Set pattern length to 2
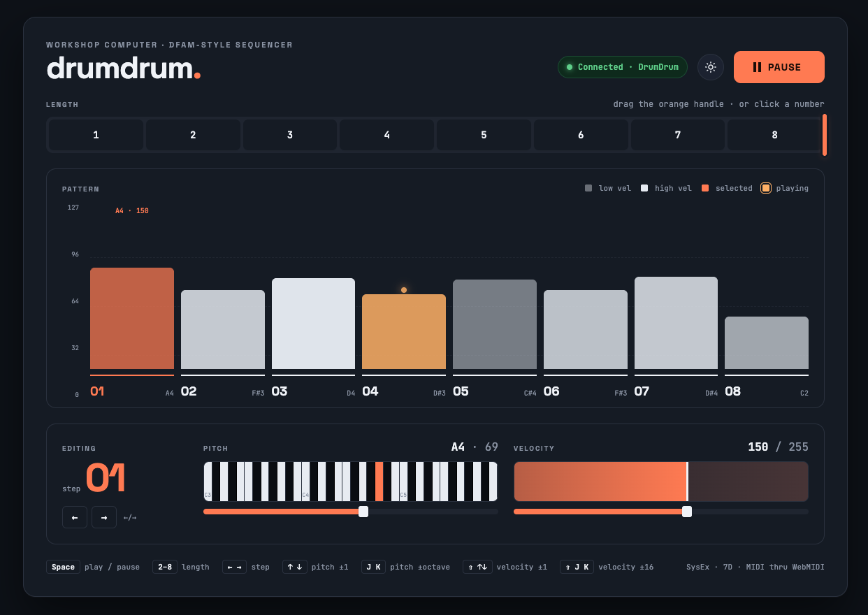This screenshot has height=615, width=868. [x=193, y=135]
